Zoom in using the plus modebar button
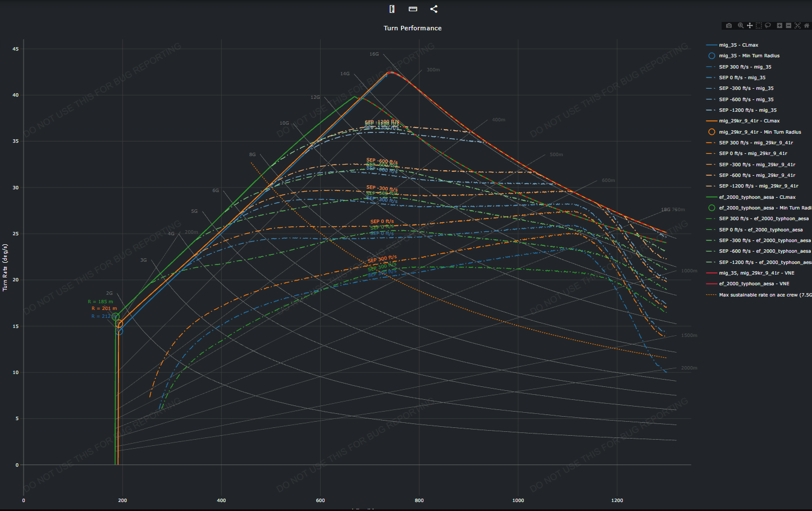 coord(779,25)
